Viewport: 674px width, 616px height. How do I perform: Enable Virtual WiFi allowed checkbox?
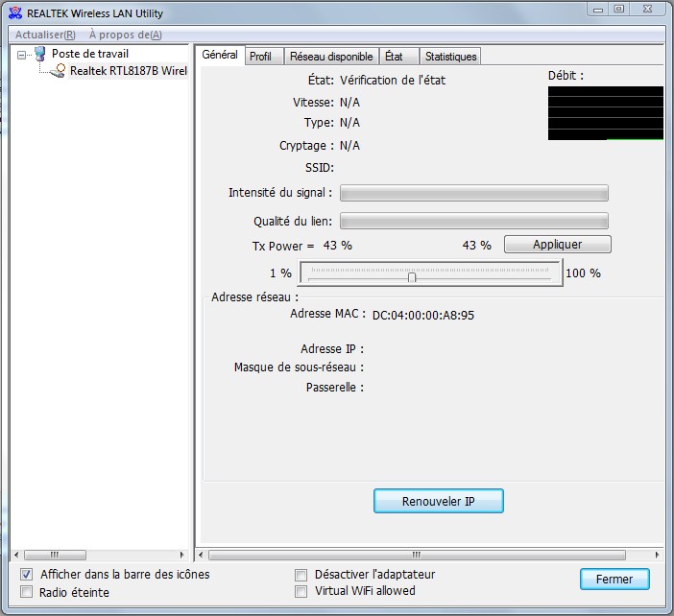pos(301,591)
